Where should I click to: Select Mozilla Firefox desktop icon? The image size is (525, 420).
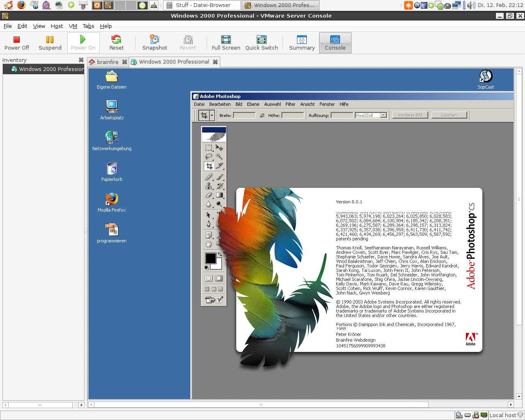pyautogui.click(x=112, y=202)
